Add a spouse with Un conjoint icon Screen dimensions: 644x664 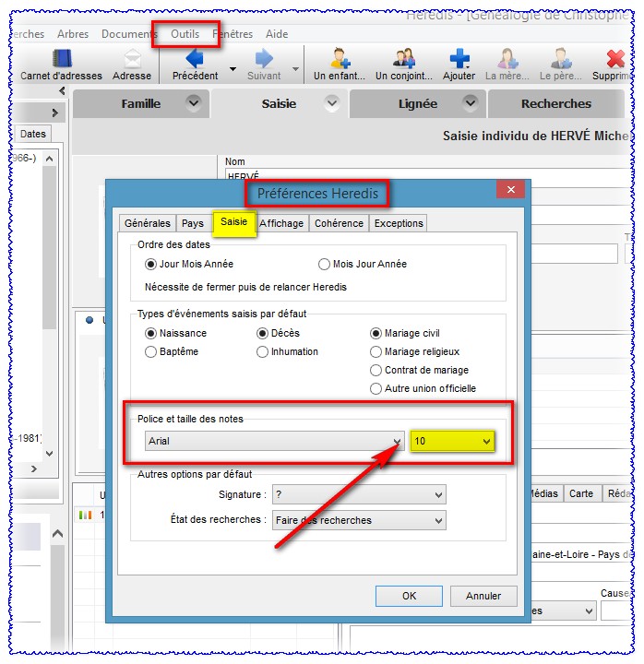(404, 58)
